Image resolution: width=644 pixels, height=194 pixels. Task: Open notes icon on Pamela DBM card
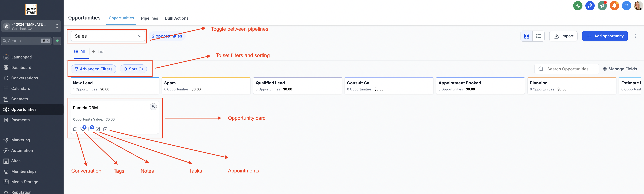(90, 129)
